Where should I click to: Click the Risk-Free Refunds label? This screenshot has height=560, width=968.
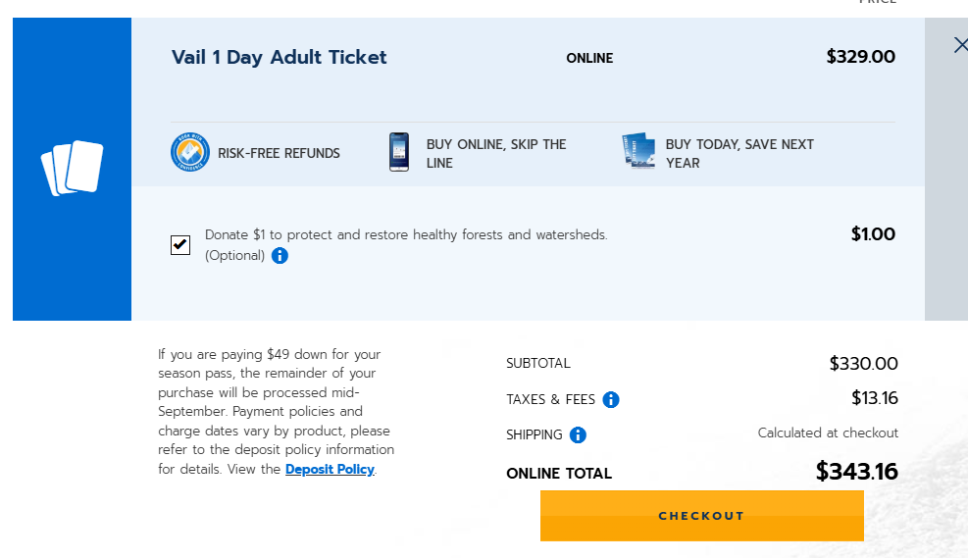point(280,153)
